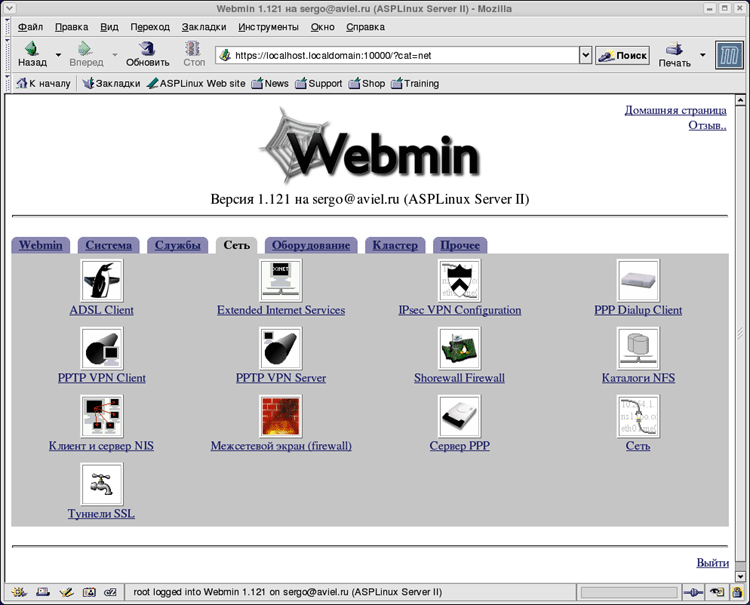Screen dimensions: 750x605
Task: Toggle online/offline plug icon
Action: [693, 593]
